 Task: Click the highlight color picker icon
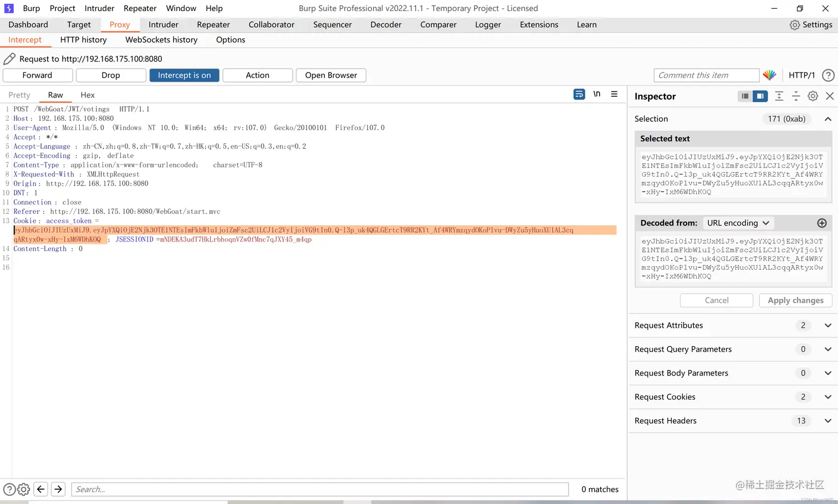pos(769,75)
